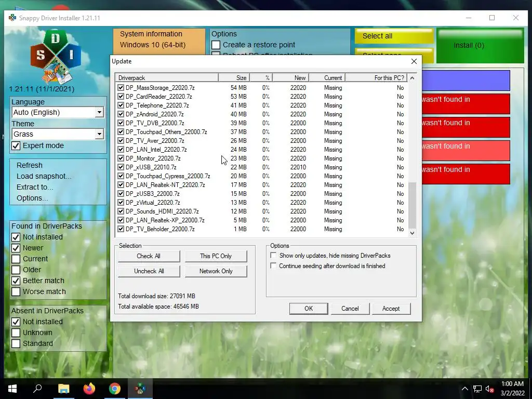Open Options... in the sidebar

click(32, 198)
